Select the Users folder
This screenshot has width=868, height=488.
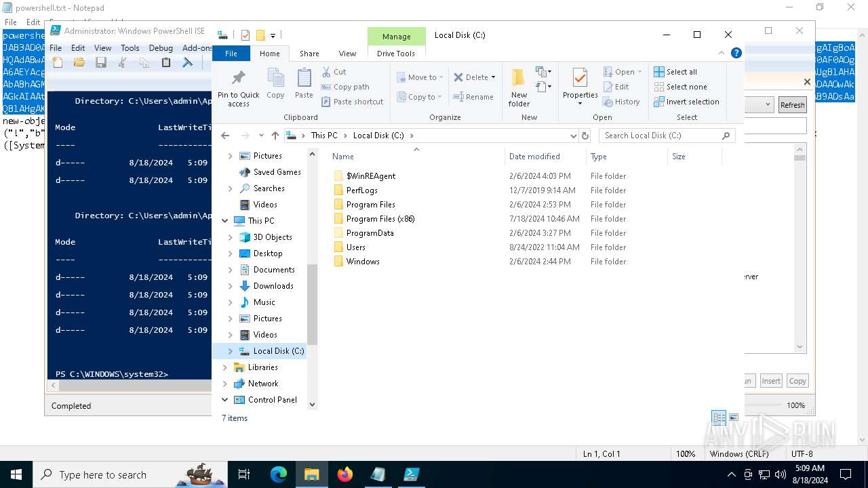(355, 247)
